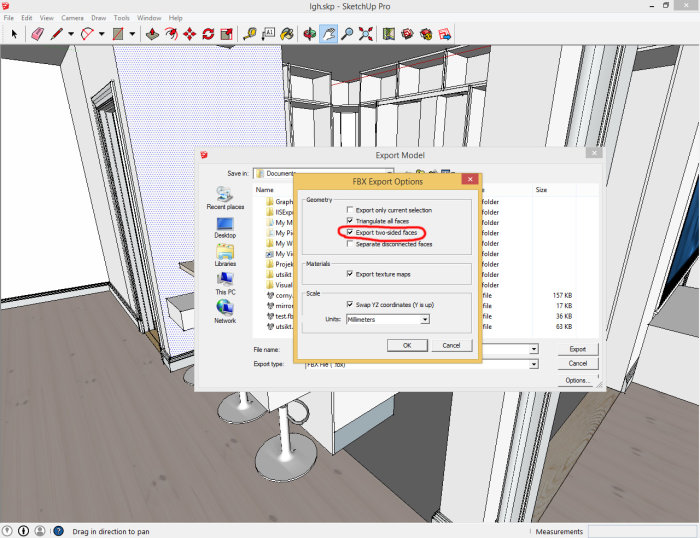Select the Scale tool
This screenshot has height=538, width=700.
click(227, 34)
